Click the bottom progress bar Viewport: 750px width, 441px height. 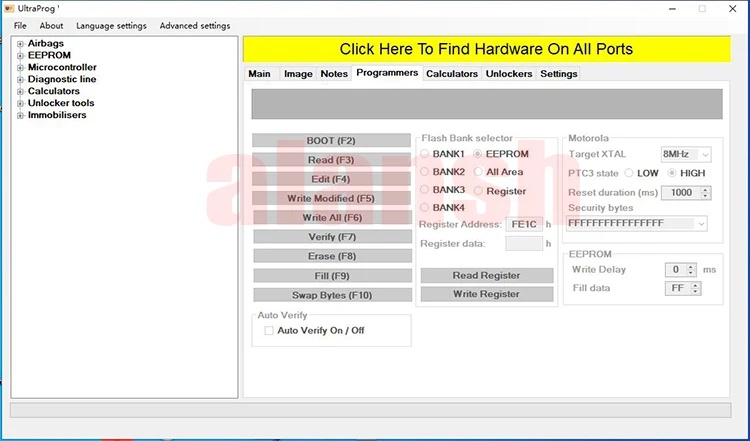pyautogui.click(x=371, y=410)
